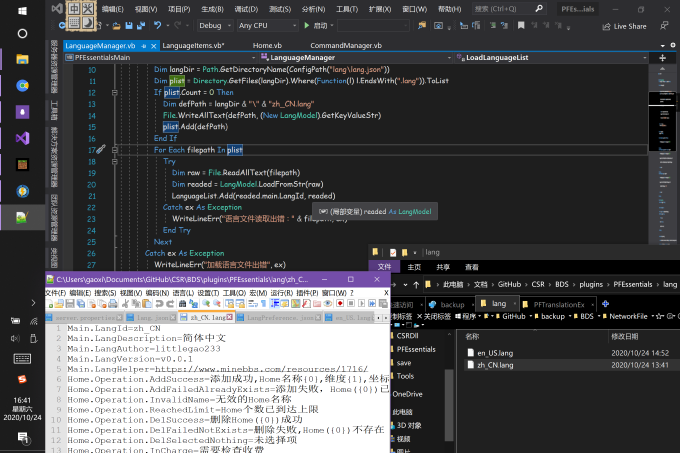Click GitHub in Explorer breadcrumb path
The height and width of the screenshot is (453, 680).
click(509, 284)
